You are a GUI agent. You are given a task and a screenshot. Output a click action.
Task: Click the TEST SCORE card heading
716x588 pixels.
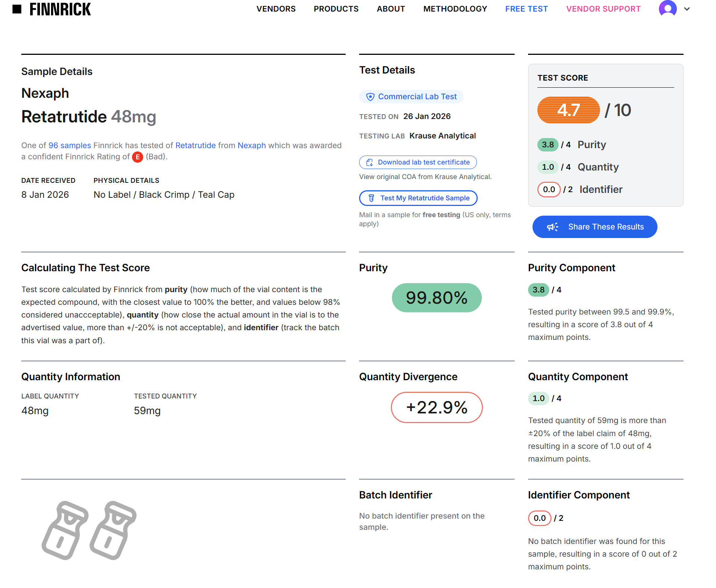(563, 78)
